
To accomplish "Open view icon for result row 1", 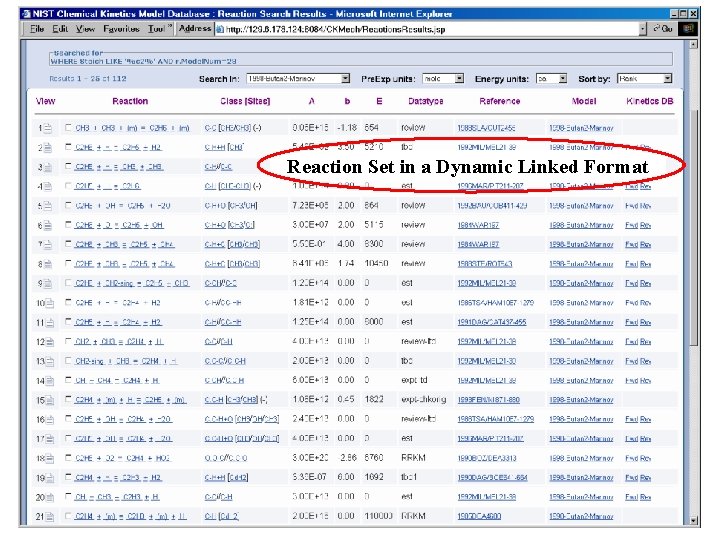I will click(x=48, y=128).
